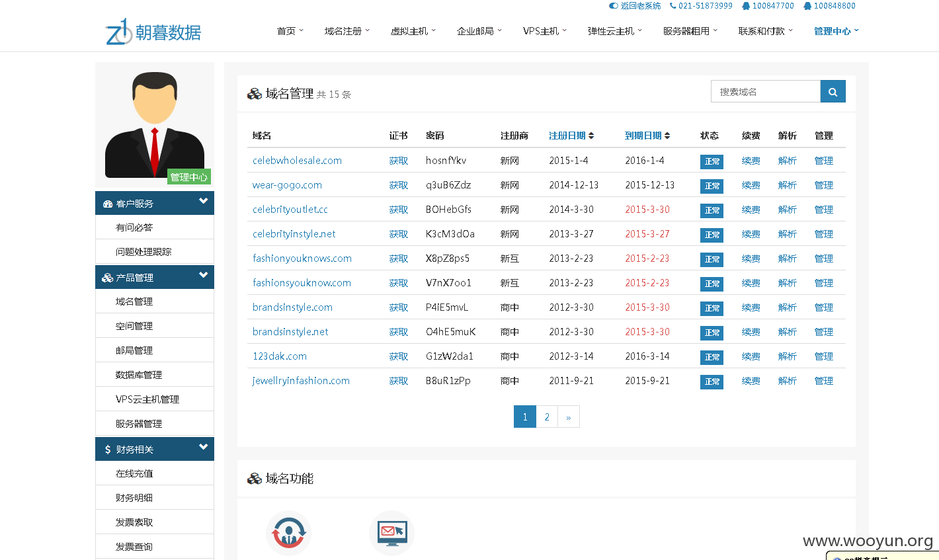Image resolution: width=939 pixels, height=560 pixels.
Task: Click the 朝暮数据 logo
Action: [153, 31]
